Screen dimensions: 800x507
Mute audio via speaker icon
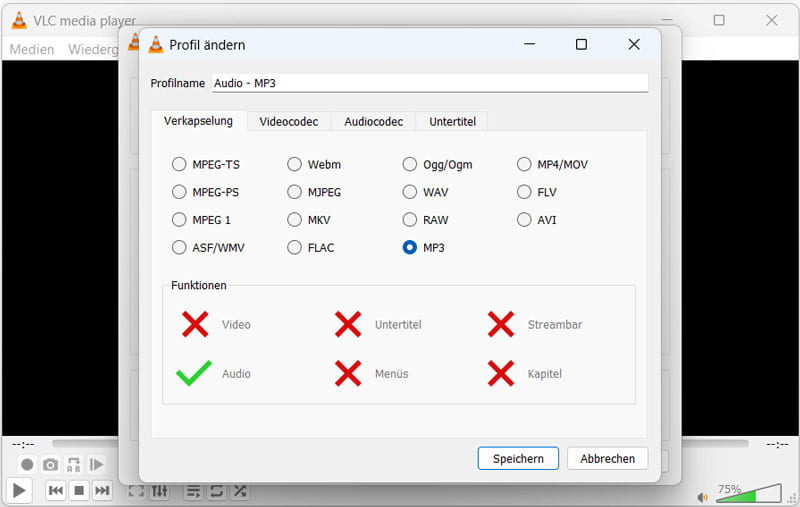click(x=703, y=497)
